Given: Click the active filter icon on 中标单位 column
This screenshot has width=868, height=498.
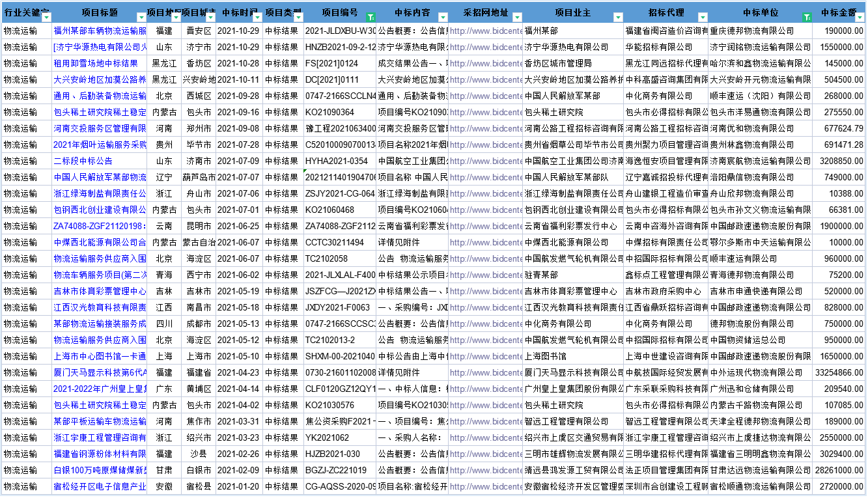Looking at the screenshot, I should coord(806,18).
